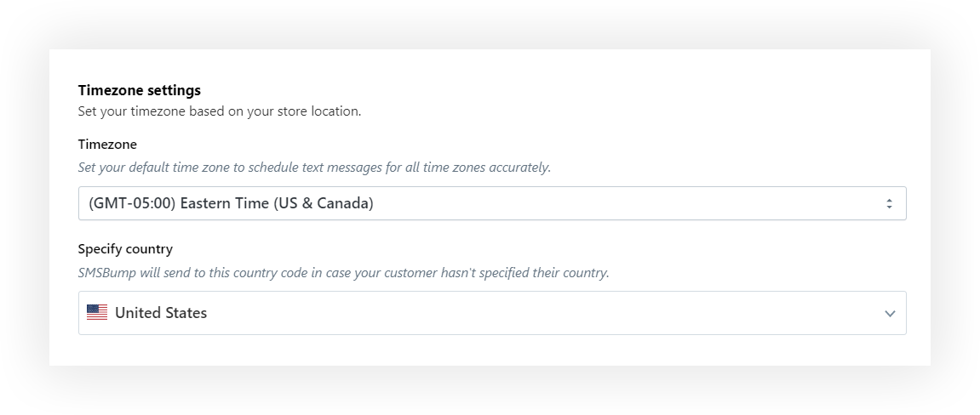
Task: Click the store location description text
Action: (220, 111)
